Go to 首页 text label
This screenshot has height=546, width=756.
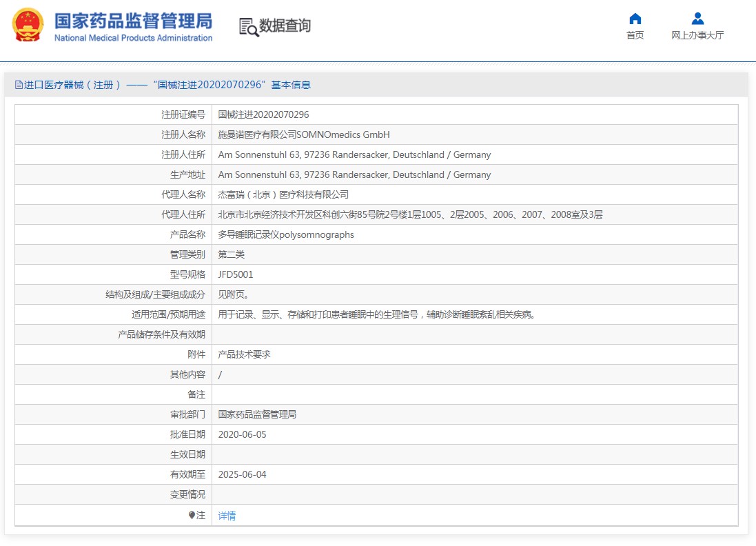pyautogui.click(x=635, y=35)
